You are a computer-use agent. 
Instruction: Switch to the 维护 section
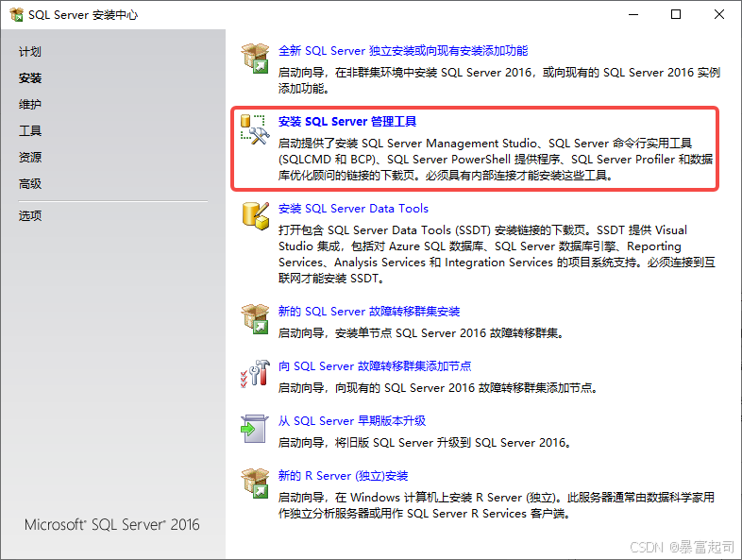click(x=30, y=105)
